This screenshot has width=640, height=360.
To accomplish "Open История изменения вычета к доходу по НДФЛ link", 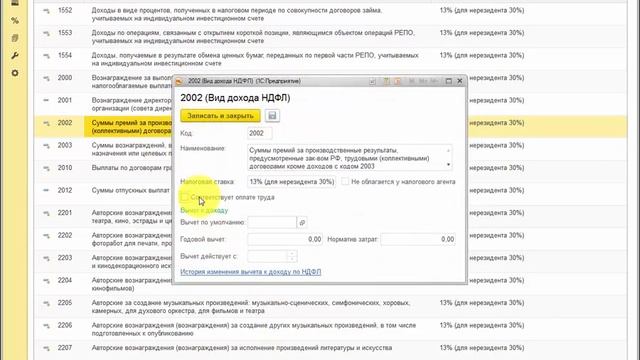I will point(251,272).
